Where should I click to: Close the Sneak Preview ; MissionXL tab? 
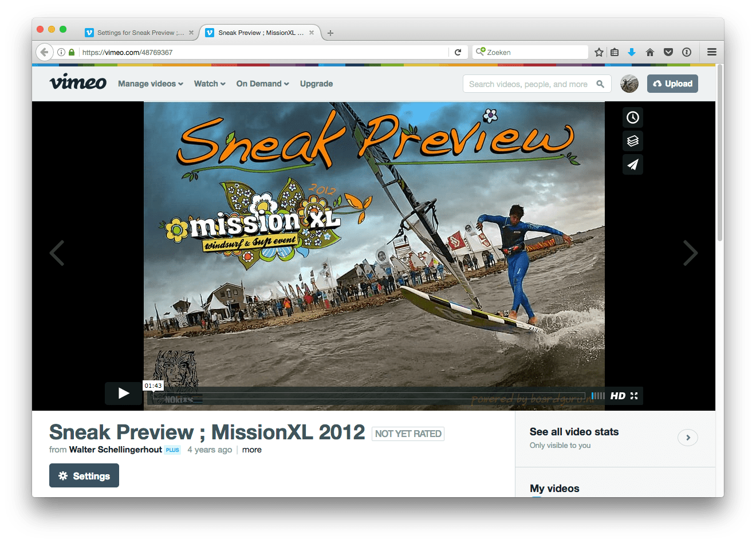click(x=312, y=33)
